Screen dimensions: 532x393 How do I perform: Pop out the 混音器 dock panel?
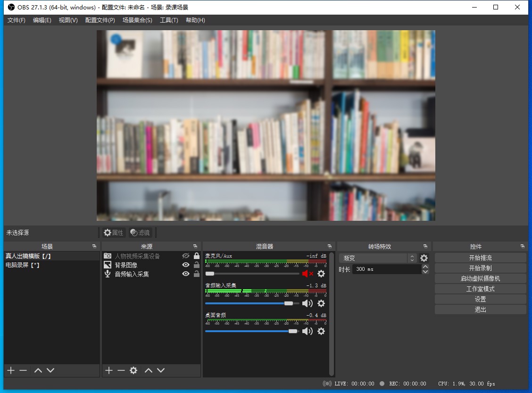(329, 246)
